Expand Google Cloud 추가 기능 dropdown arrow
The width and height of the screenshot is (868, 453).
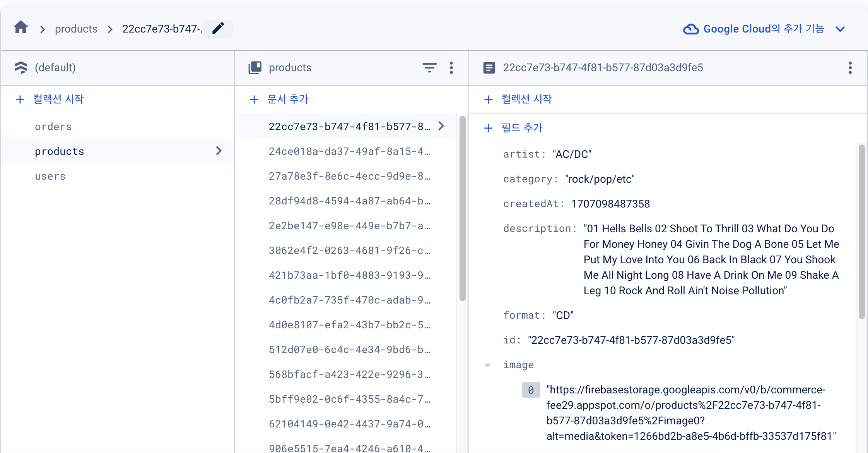point(840,29)
